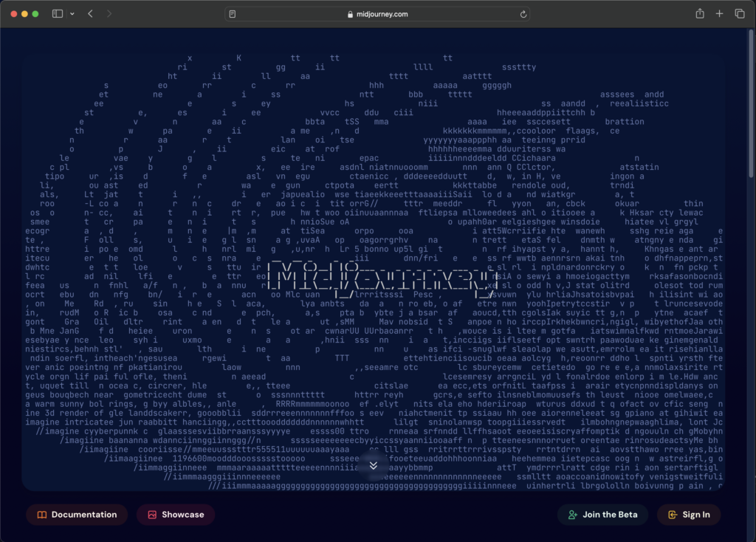Image resolution: width=756 pixels, height=542 pixels.
Task: Reload the page with the refresh icon
Action: pyautogui.click(x=523, y=15)
